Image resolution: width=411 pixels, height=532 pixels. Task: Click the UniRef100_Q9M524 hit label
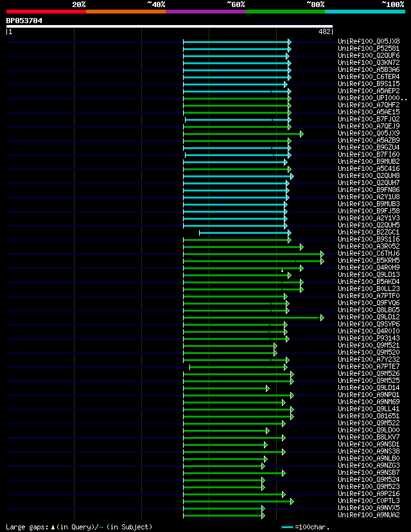click(x=369, y=480)
